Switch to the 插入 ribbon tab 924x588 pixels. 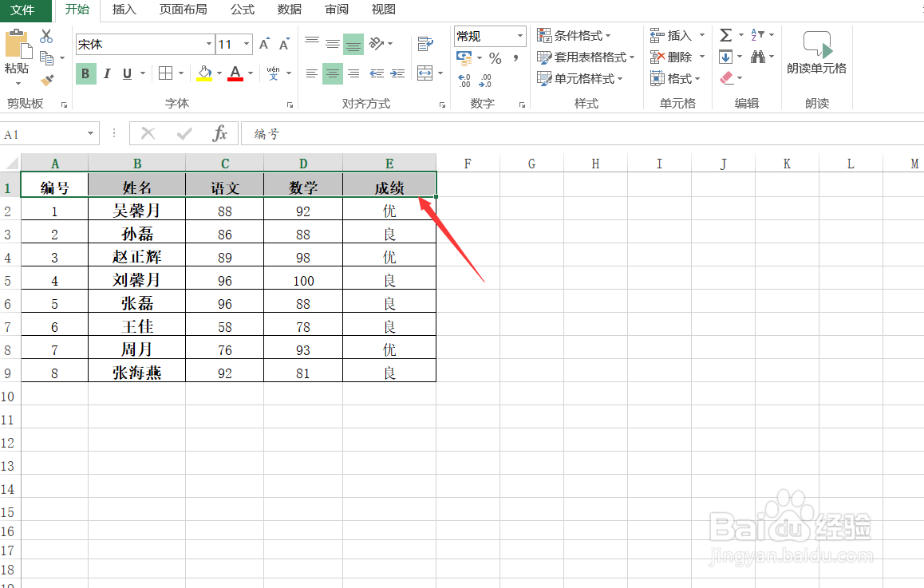(x=124, y=10)
